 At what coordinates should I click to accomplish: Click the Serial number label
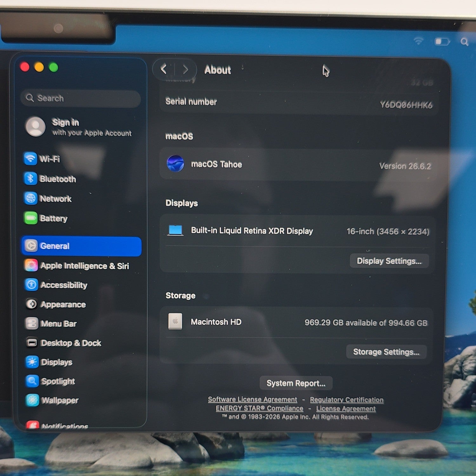pyautogui.click(x=191, y=102)
